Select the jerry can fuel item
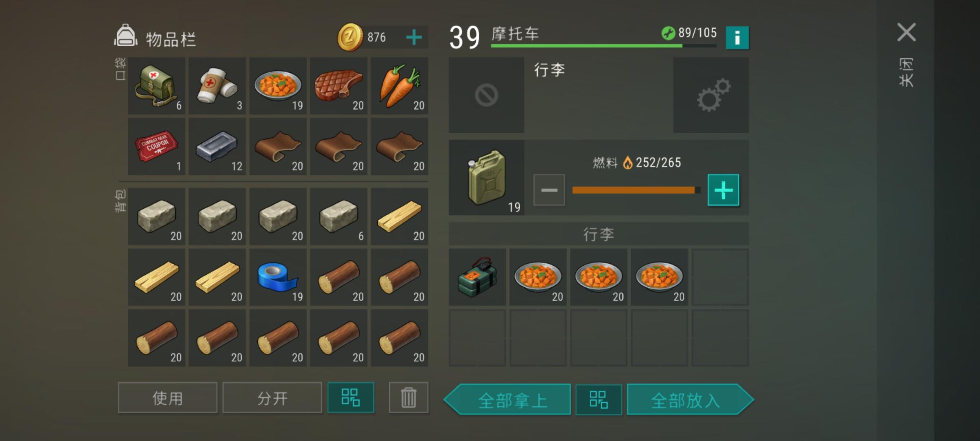The height and width of the screenshot is (441, 980). click(x=486, y=178)
